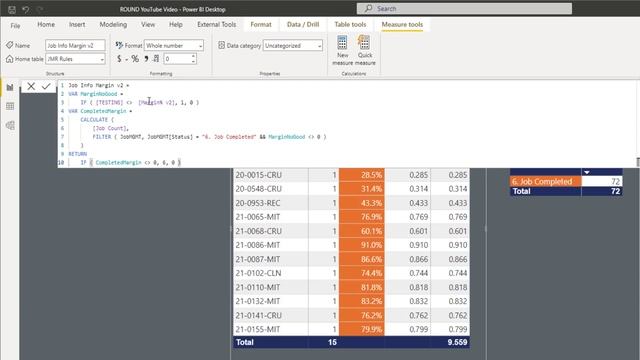
Task: Click the 43.3% orange margin cell
Action: (x=362, y=203)
